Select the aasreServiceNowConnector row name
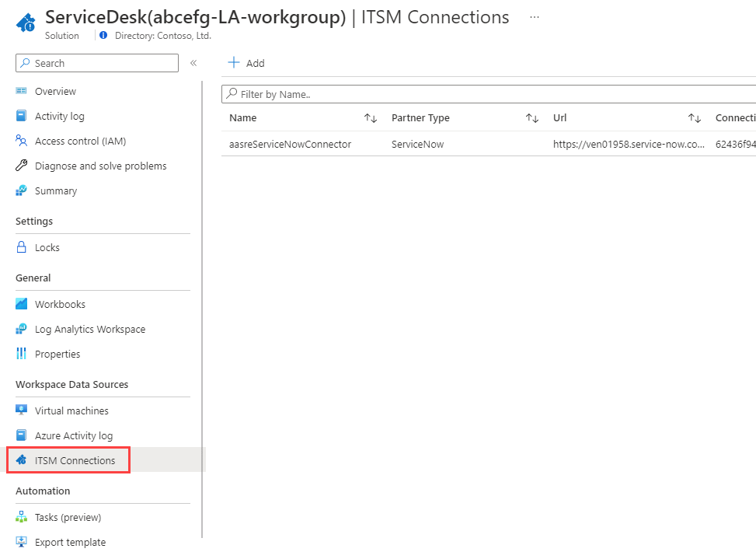This screenshot has width=756, height=552. point(290,144)
